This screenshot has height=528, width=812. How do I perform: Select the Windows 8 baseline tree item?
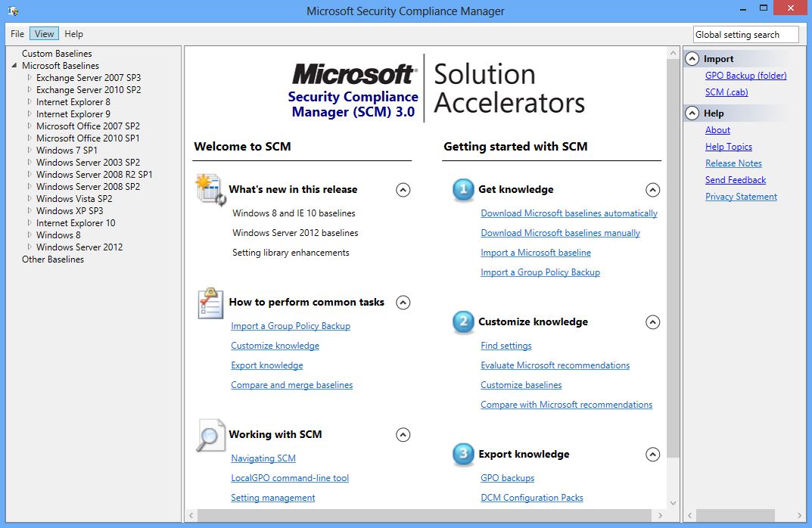pos(58,235)
